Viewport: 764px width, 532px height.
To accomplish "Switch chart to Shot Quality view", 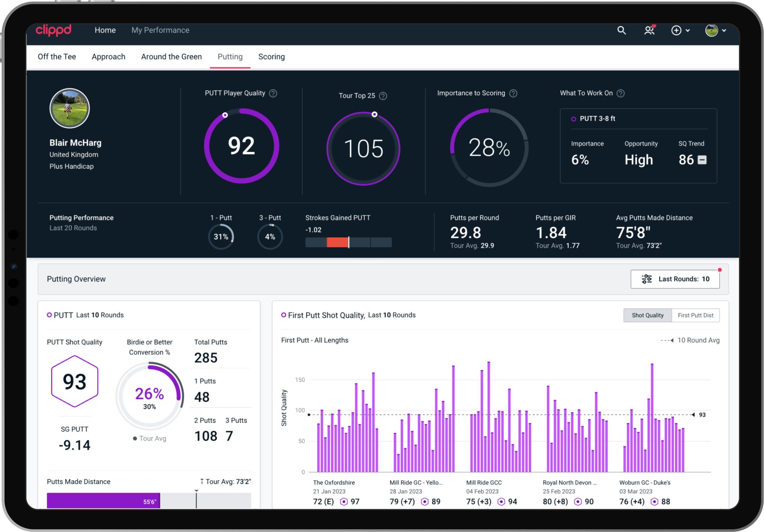I will point(647,315).
